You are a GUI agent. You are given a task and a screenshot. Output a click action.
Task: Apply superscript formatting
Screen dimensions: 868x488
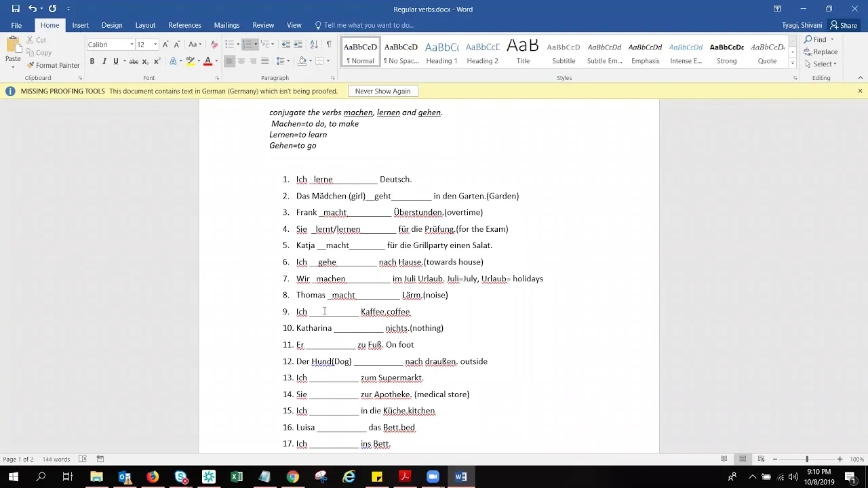pyautogui.click(x=156, y=61)
